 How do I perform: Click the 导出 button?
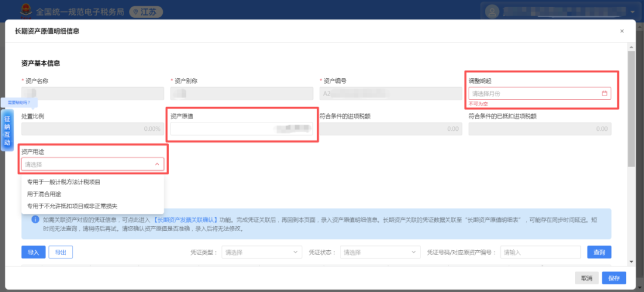[x=61, y=252]
